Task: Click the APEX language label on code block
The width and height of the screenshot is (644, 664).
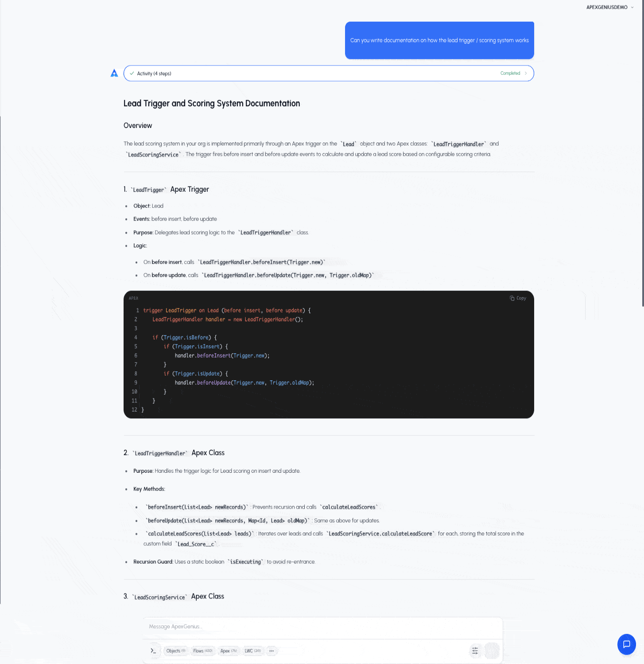Action: point(133,298)
